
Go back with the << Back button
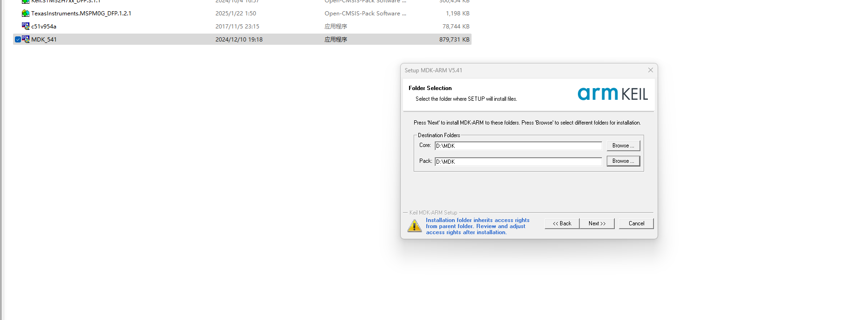click(562, 223)
